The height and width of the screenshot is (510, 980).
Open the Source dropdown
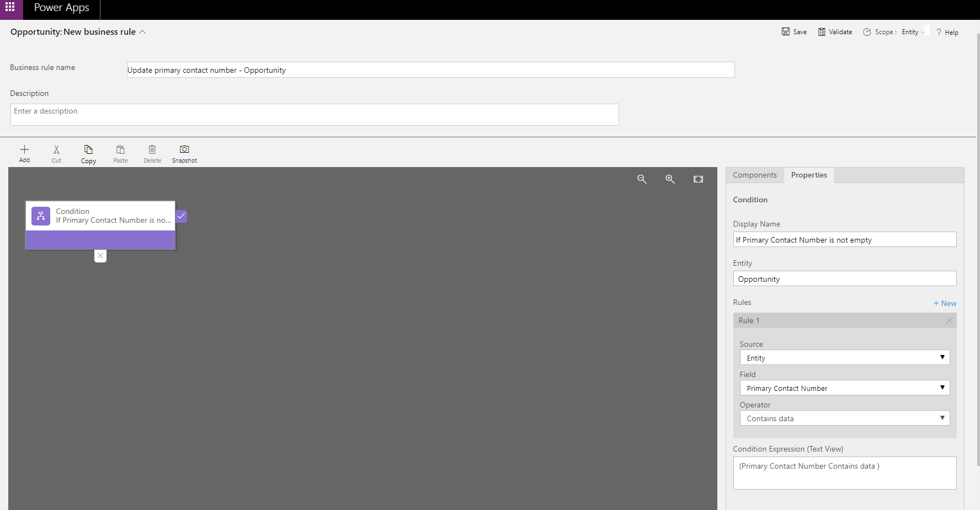[x=844, y=358]
